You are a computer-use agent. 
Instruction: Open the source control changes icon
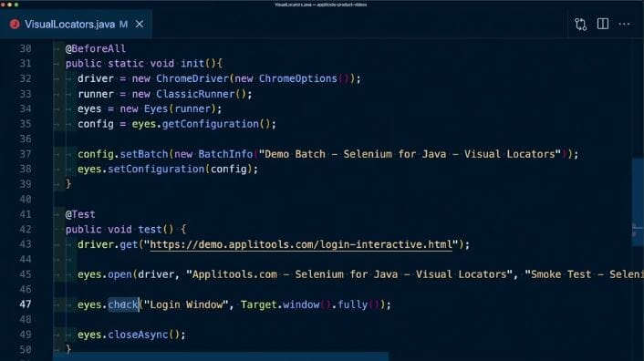(580, 25)
